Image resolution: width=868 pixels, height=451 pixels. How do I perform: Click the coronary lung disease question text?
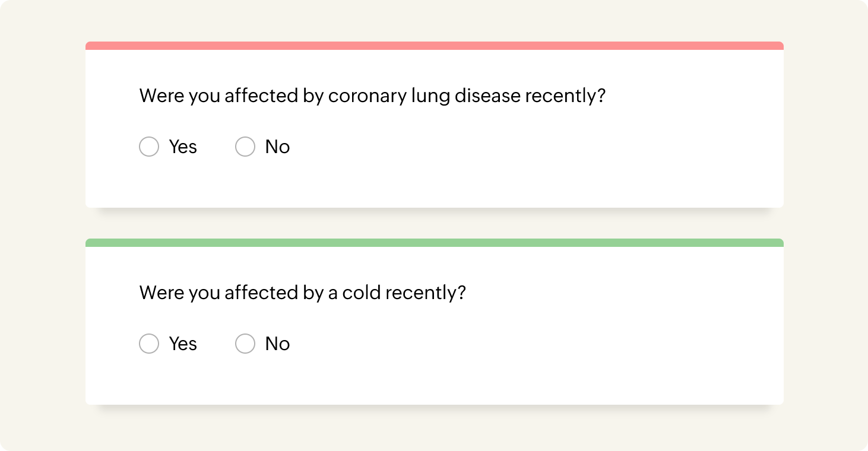coord(372,96)
